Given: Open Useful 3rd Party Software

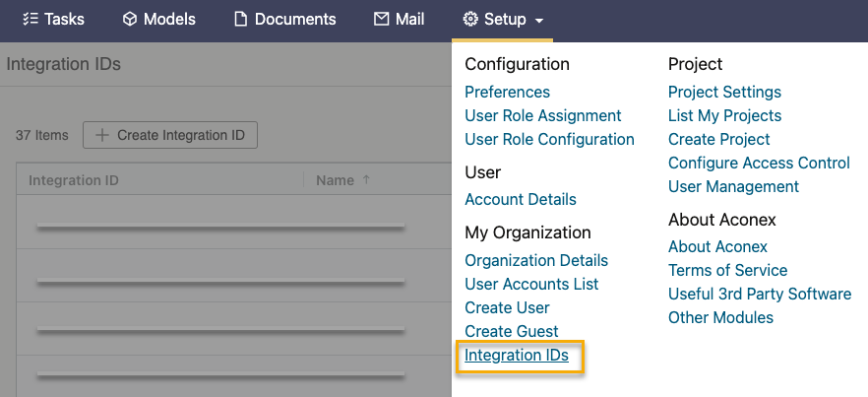Looking at the screenshot, I should [x=760, y=294].
